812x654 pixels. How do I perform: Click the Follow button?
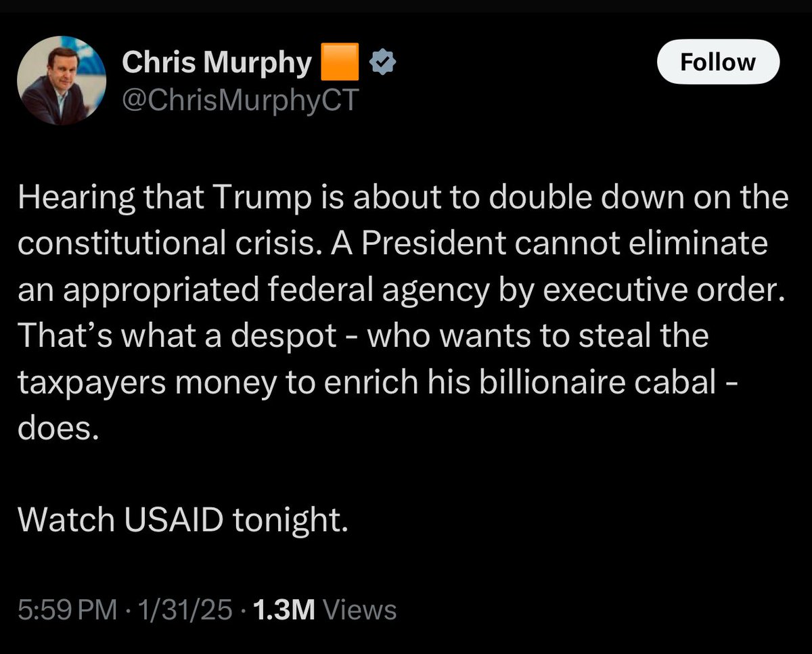click(718, 62)
